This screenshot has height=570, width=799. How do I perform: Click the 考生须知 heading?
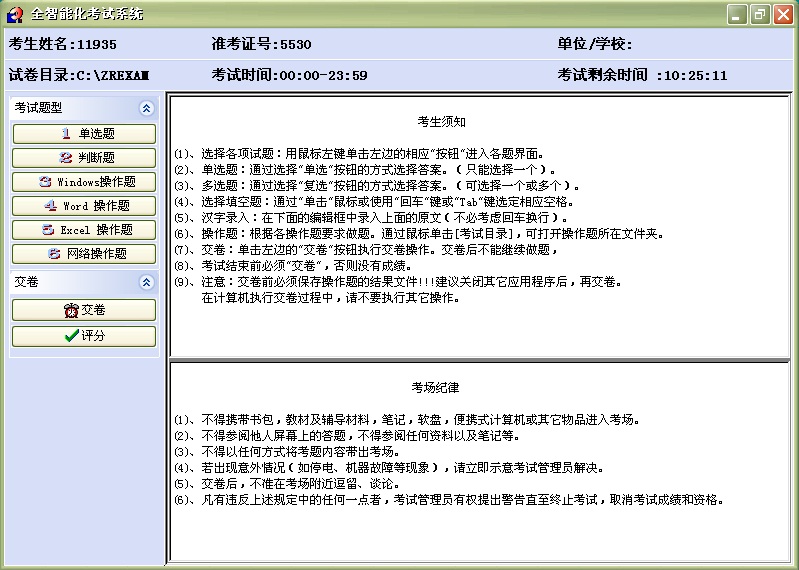pos(441,122)
